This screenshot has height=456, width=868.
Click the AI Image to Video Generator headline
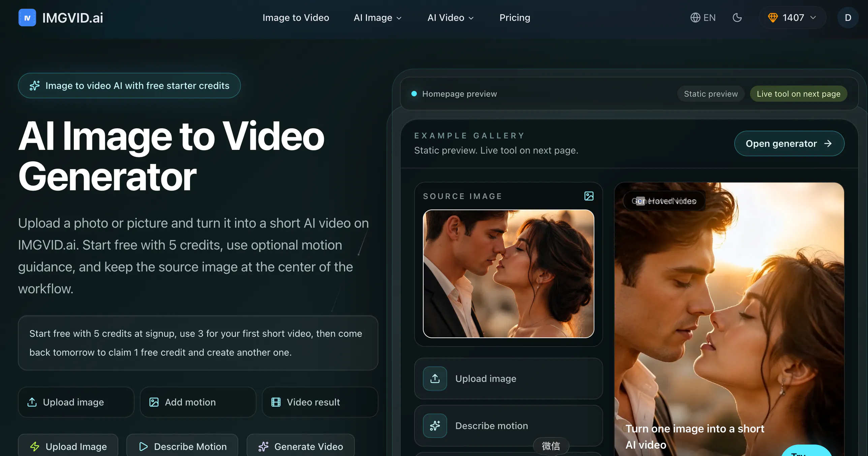click(171, 156)
